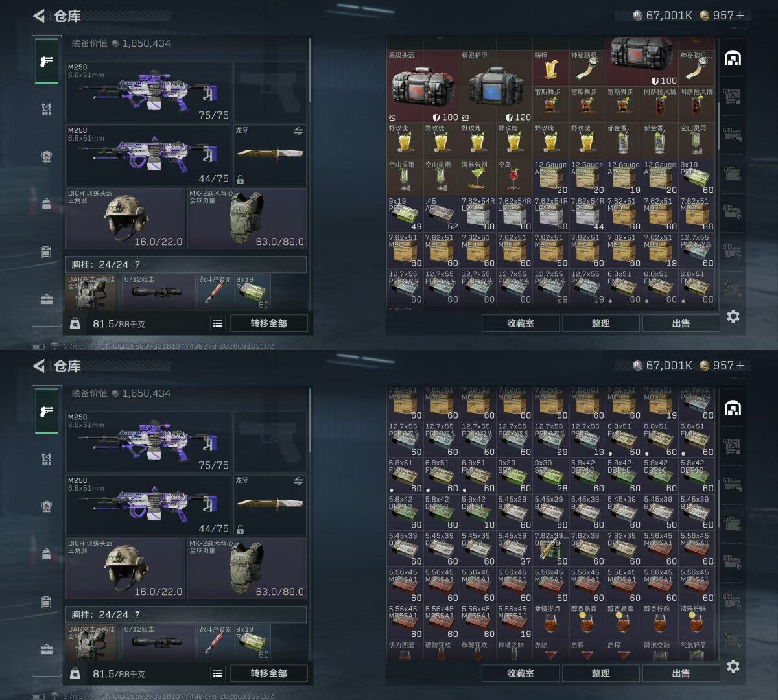Select the 空岛 red cocktail item
This screenshot has width=778, height=700.
click(x=514, y=178)
